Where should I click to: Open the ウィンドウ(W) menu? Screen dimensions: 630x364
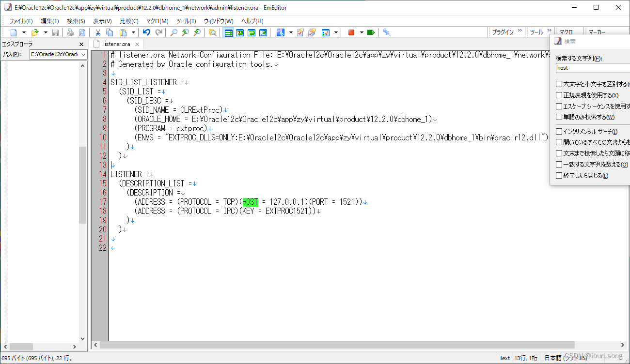coord(219,21)
